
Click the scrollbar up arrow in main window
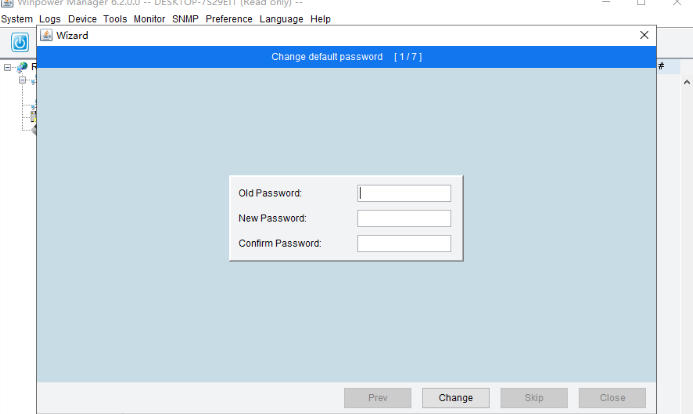click(687, 82)
